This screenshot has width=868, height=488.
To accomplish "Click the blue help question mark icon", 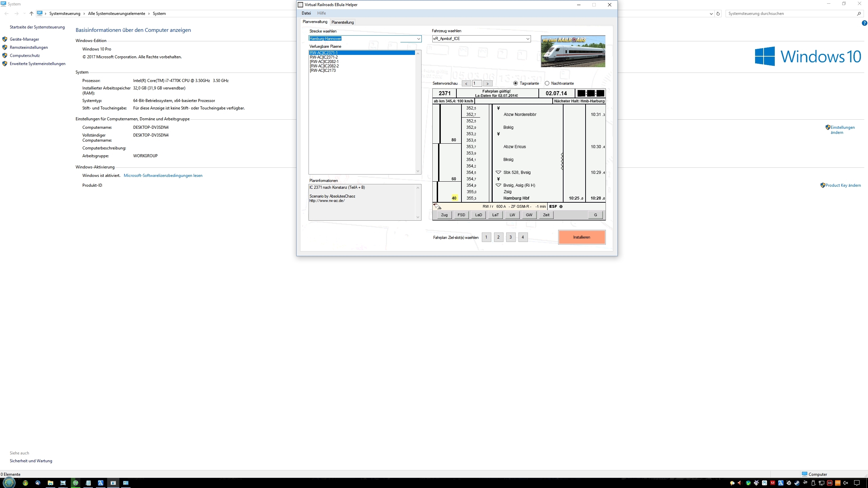I will click(864, 23).
